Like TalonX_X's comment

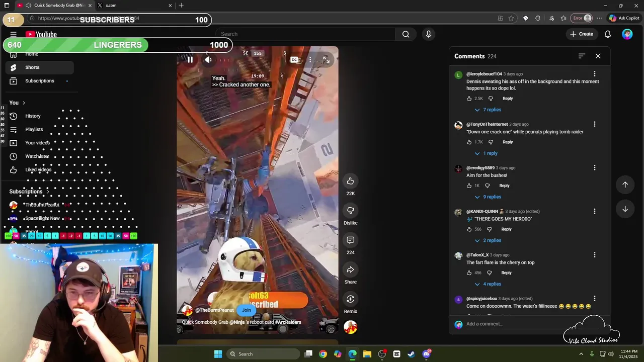(x=469, y=273)
